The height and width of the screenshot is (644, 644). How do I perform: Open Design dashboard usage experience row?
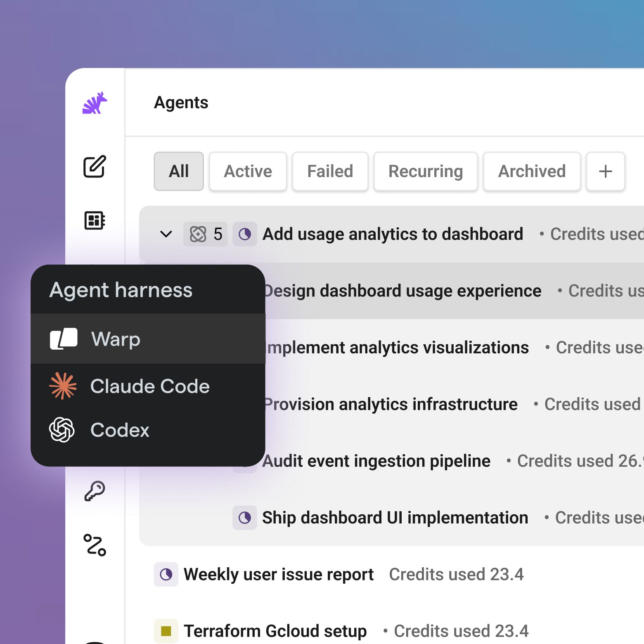click(x=454, y=291)
